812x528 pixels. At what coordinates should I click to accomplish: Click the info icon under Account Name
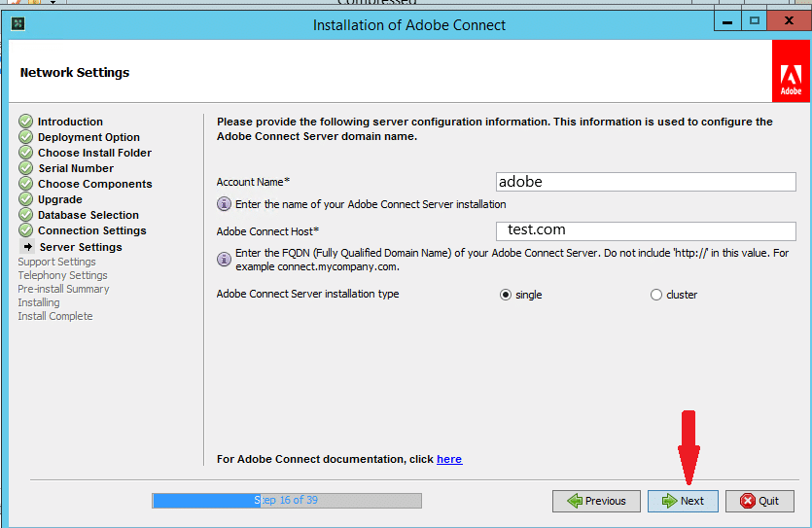(x=224, y=204)
